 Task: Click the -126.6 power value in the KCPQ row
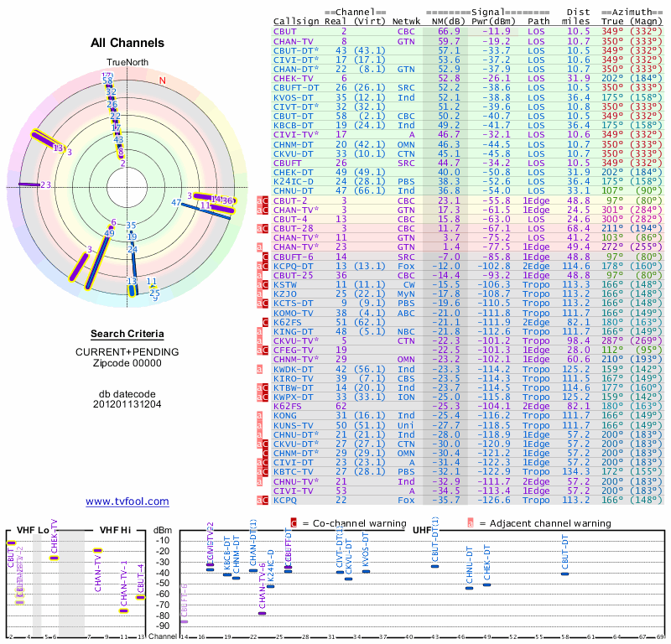(x=494, y=501)
